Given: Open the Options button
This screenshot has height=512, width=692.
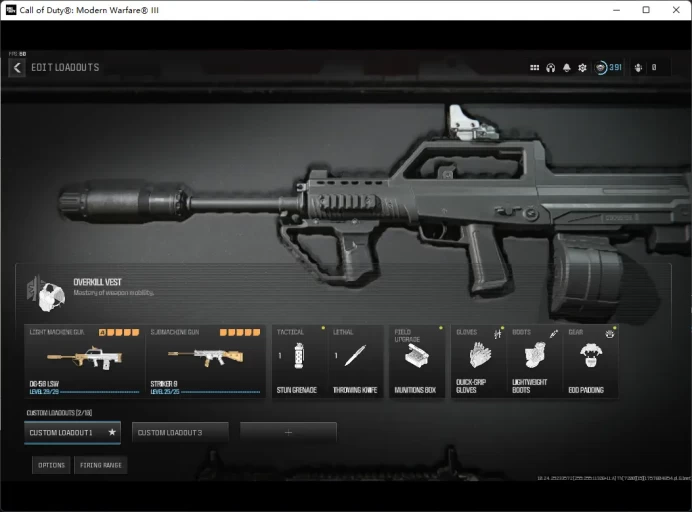Looking at the screenshot, I should click(x=51, y=465).
